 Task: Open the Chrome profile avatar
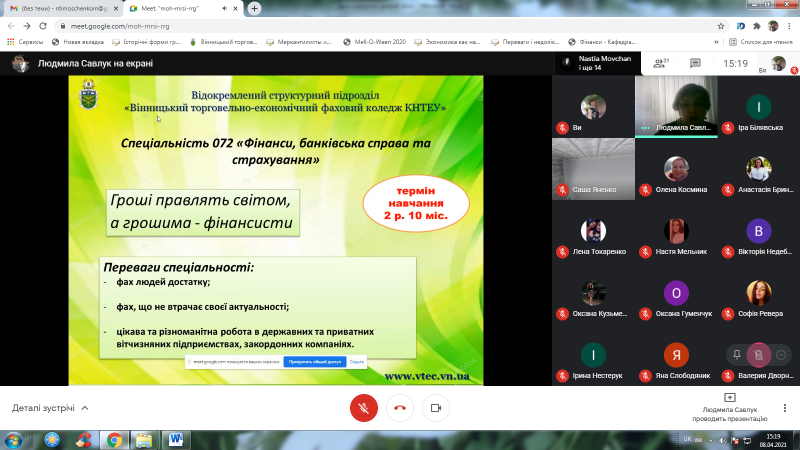773,26
